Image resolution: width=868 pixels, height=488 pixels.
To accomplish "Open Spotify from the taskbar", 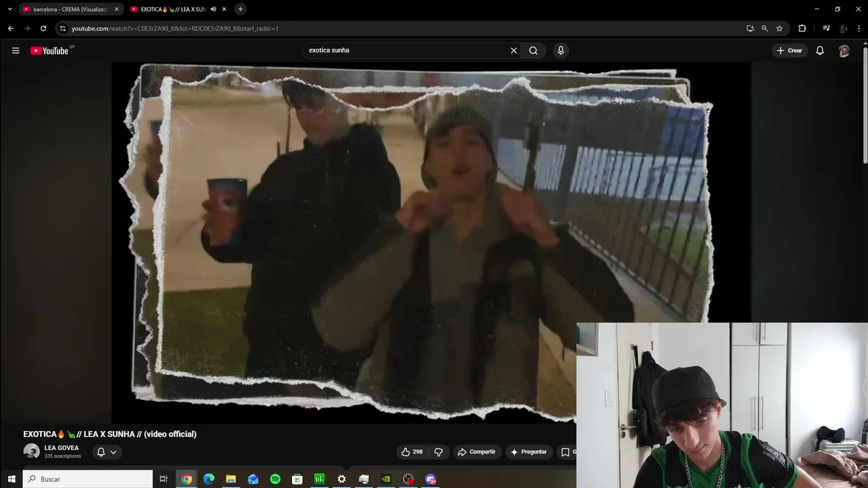I will [275, 479].
